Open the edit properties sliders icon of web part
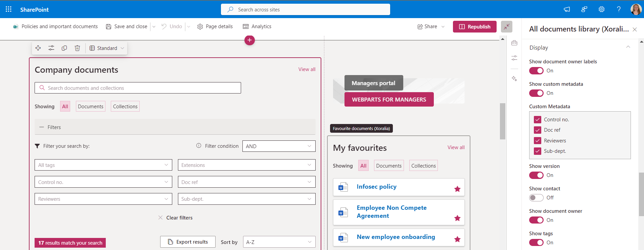The height and width of the screenshot is (250, 644). [x=51, y=48]
